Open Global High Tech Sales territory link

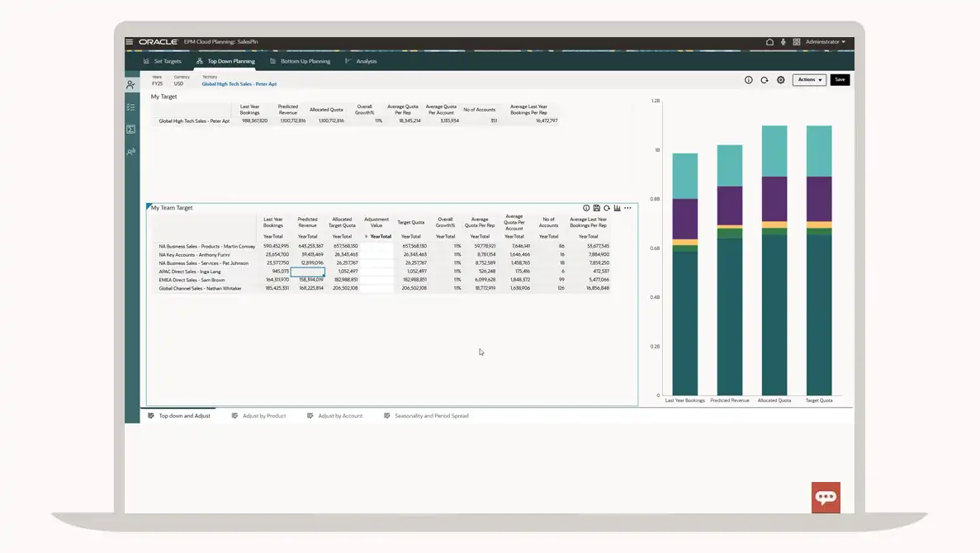239,84
